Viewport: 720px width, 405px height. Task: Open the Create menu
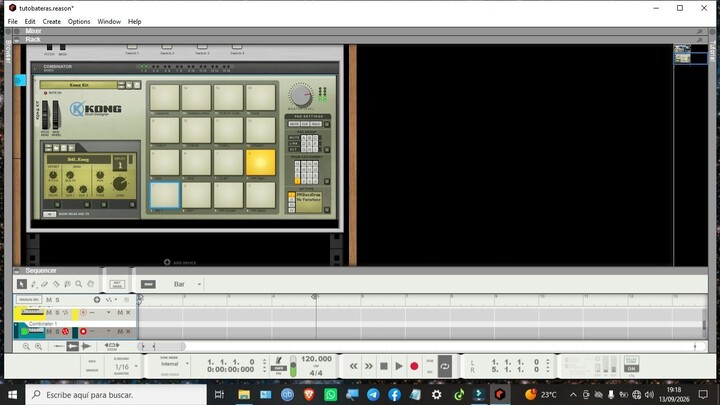tap(51, 22)
